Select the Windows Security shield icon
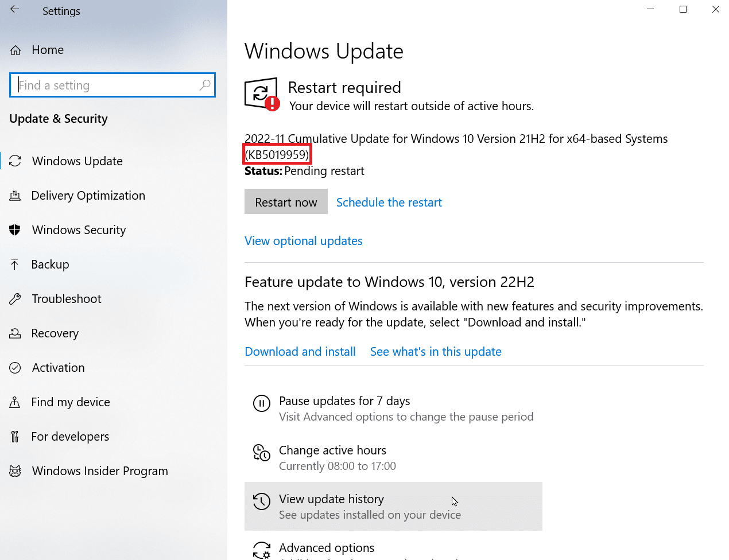This screenshot has height=560, width=729. (15, 230)
